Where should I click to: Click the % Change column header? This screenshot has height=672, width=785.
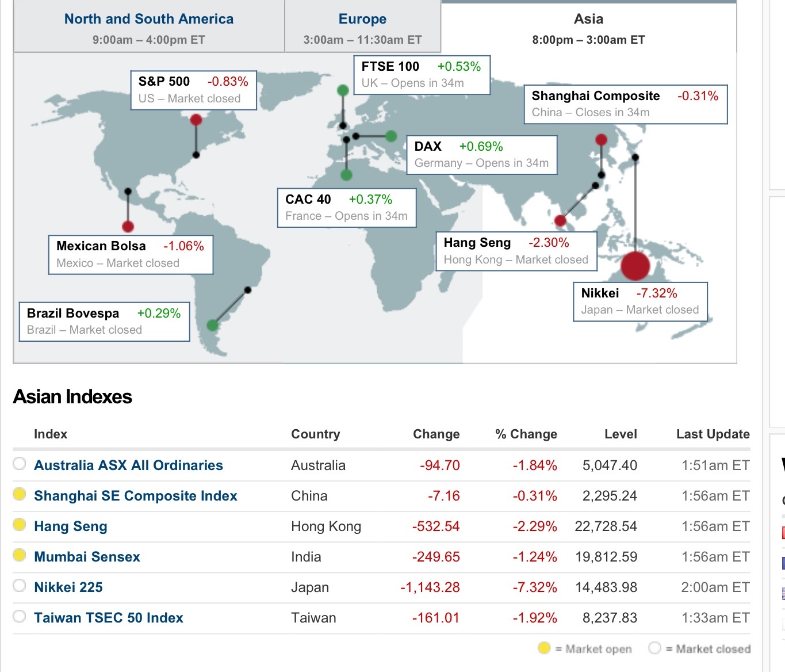click(526, 434)
